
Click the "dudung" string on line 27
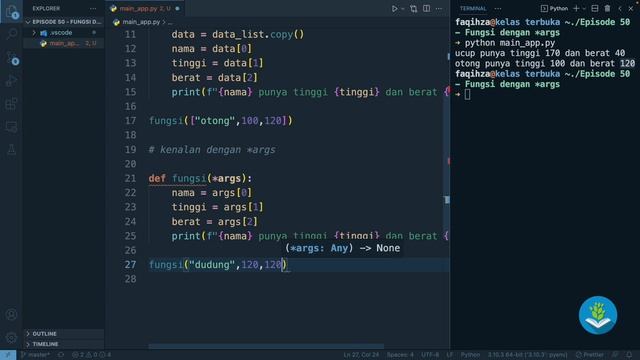tap(212, 265)
